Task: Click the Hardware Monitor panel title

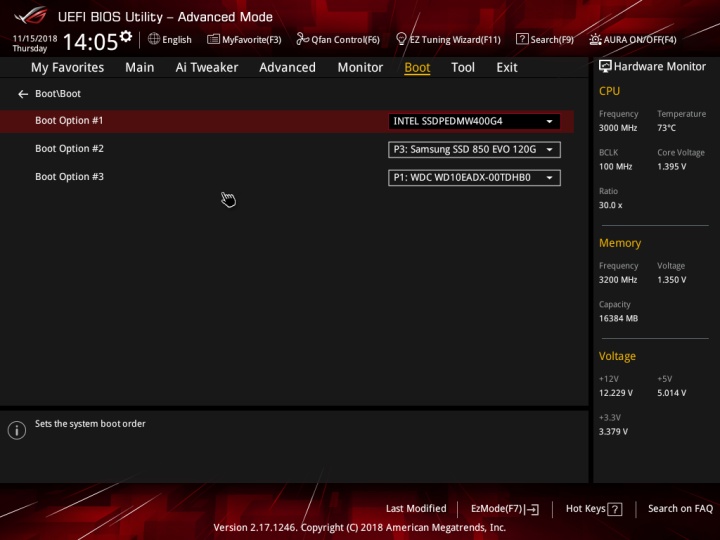Action: tap(659, 67)
